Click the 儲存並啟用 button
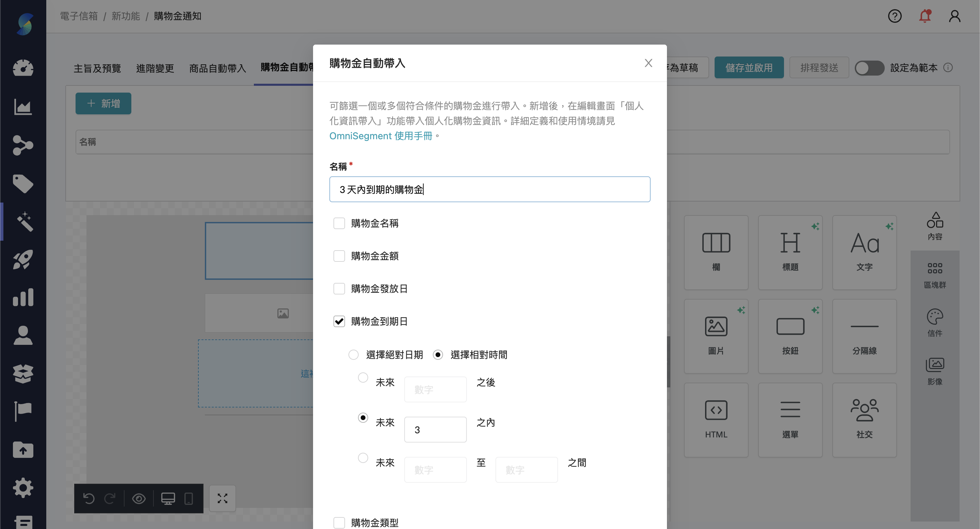 tap(749, 67)
